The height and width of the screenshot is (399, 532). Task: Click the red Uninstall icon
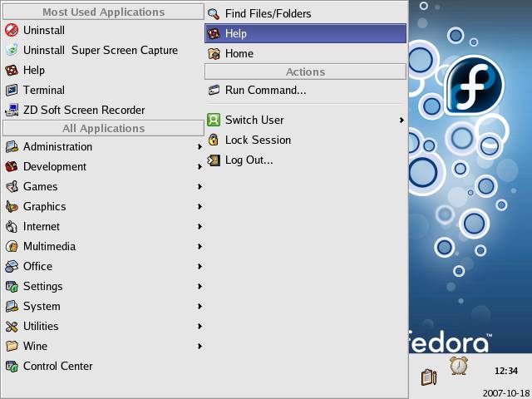tap(12, 30)
